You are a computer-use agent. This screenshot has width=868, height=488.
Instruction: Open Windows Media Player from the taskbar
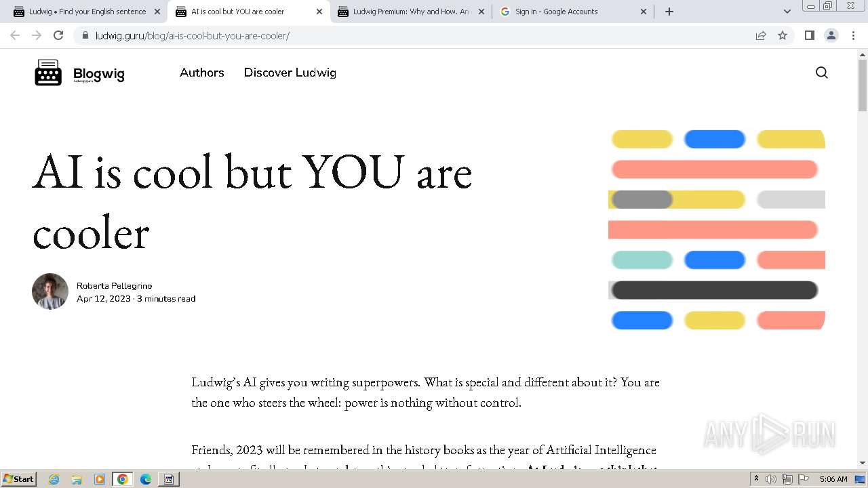pyautogui.click(x=100, y=479)
